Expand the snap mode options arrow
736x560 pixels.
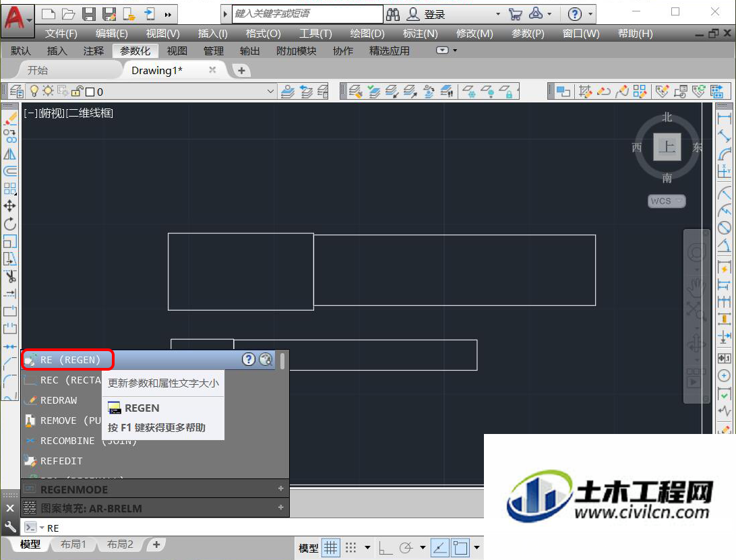click(367, 548)
